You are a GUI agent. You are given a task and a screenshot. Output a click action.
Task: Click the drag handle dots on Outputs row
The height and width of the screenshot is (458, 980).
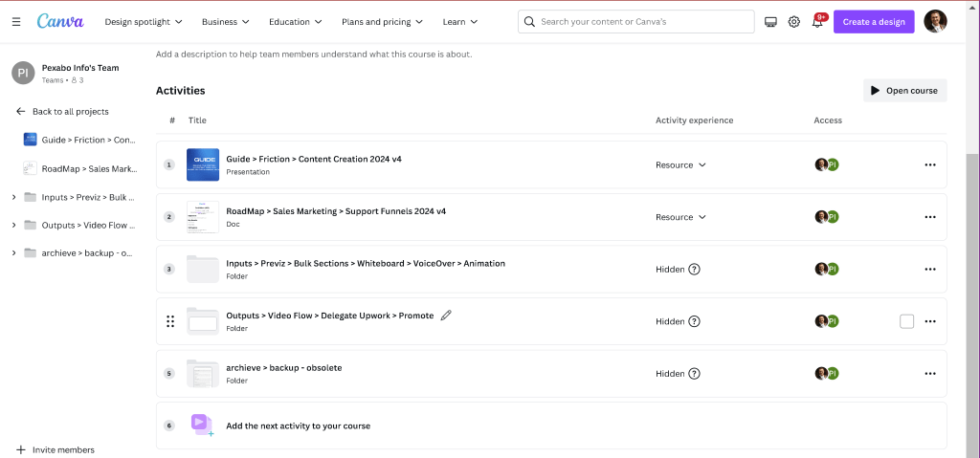click(x=170, y=321)
